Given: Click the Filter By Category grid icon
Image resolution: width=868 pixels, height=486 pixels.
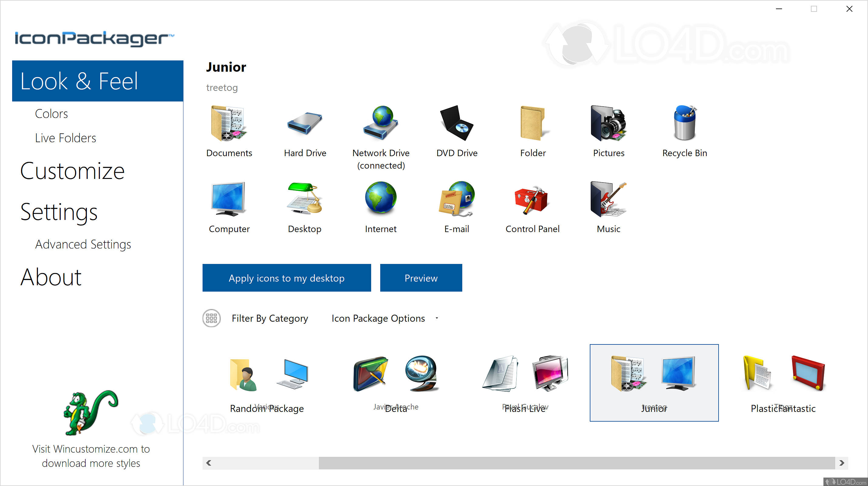Looking at the screenshot, I should coord(211,318).
